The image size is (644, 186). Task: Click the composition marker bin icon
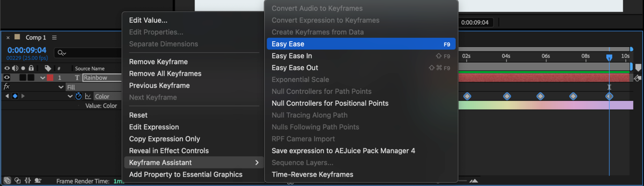[x=638, y=67]
